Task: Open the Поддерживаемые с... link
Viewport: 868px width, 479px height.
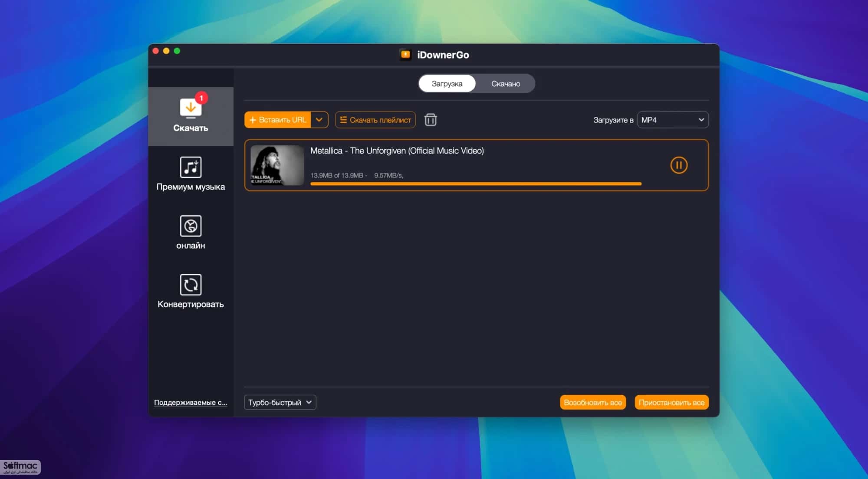Action: pos(191,402)
